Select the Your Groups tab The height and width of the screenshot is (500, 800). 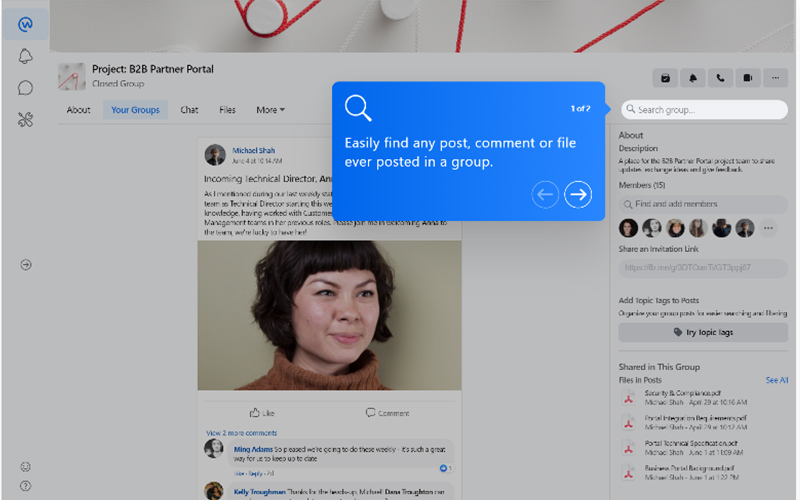135,110
